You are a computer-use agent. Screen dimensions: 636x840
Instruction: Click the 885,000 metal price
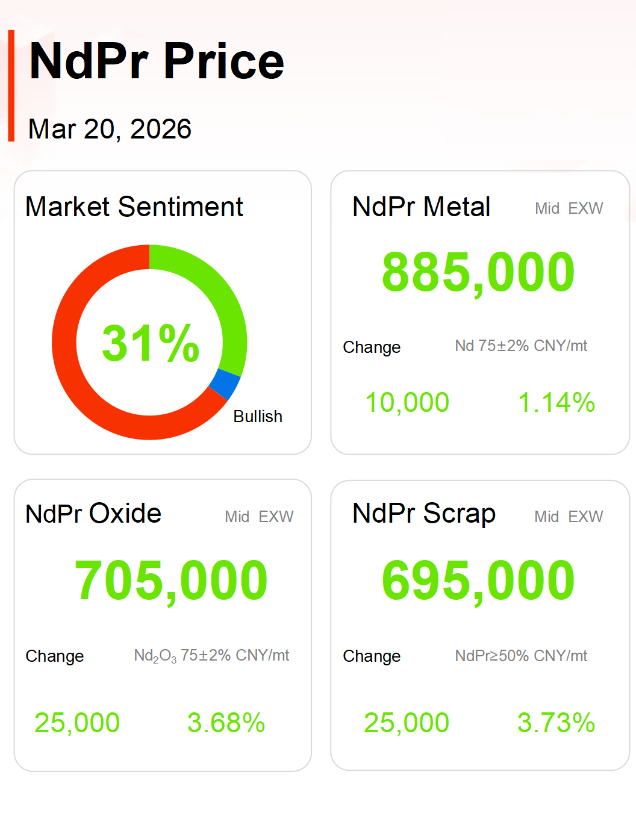point(478,272)
